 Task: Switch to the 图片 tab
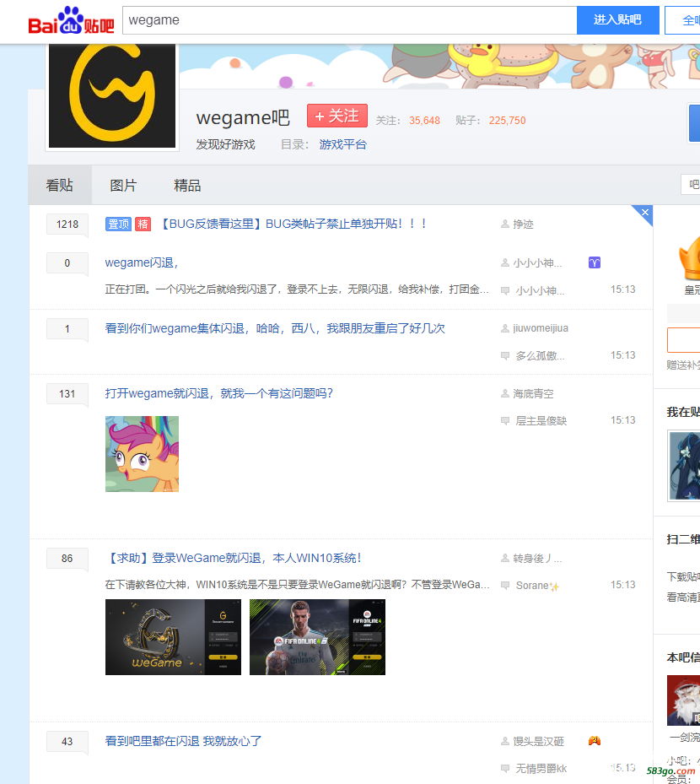(x=123, y=186)
